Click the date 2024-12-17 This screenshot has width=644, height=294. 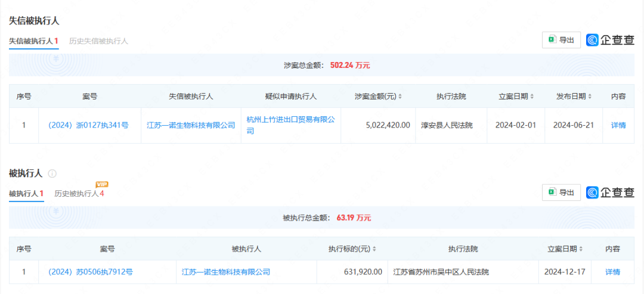coord(565,271)
